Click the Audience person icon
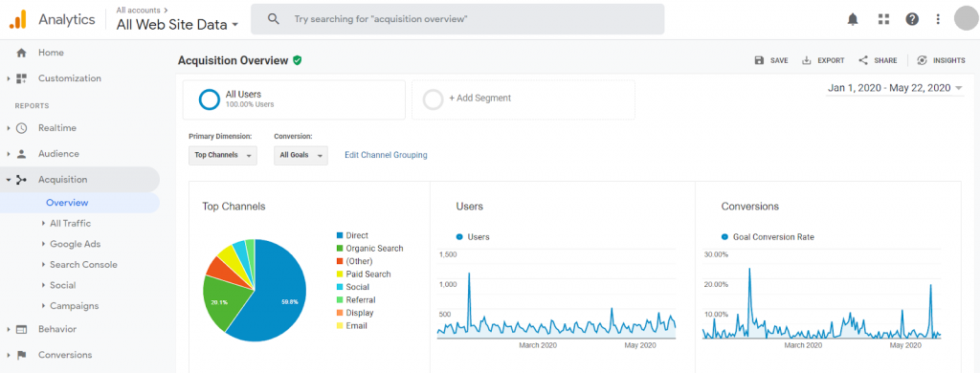 pos(22,154)
